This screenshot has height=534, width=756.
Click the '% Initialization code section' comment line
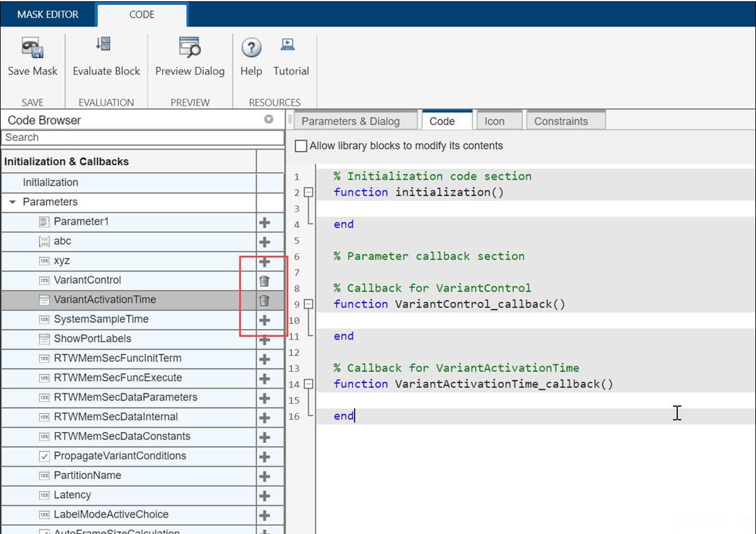coord(432,176)
